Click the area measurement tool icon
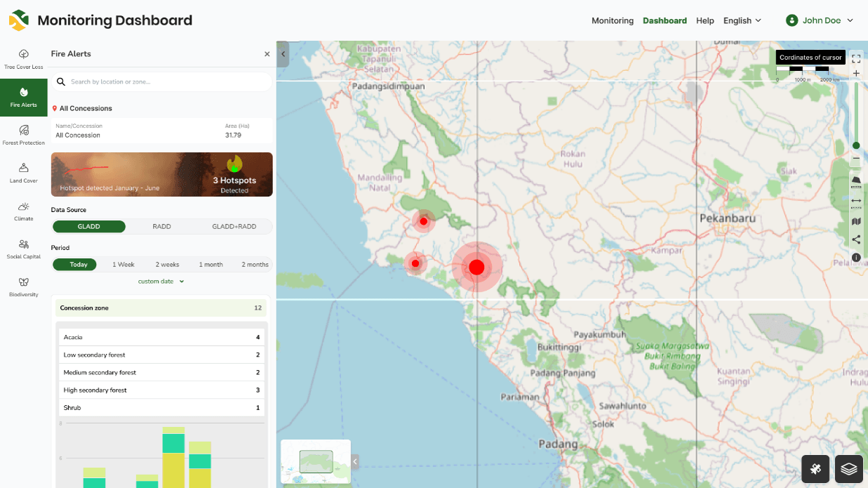Image resolution: width=868 pixels, height=488 pixels. (856, 182)
